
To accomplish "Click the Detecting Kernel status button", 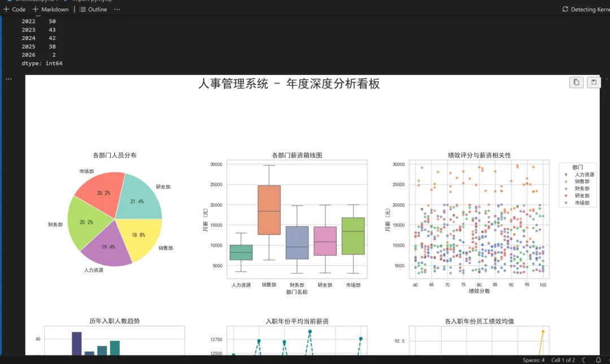I will pos(586,10).
